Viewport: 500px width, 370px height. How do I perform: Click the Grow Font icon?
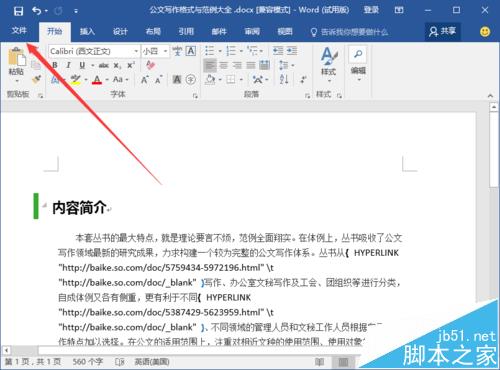144,80
